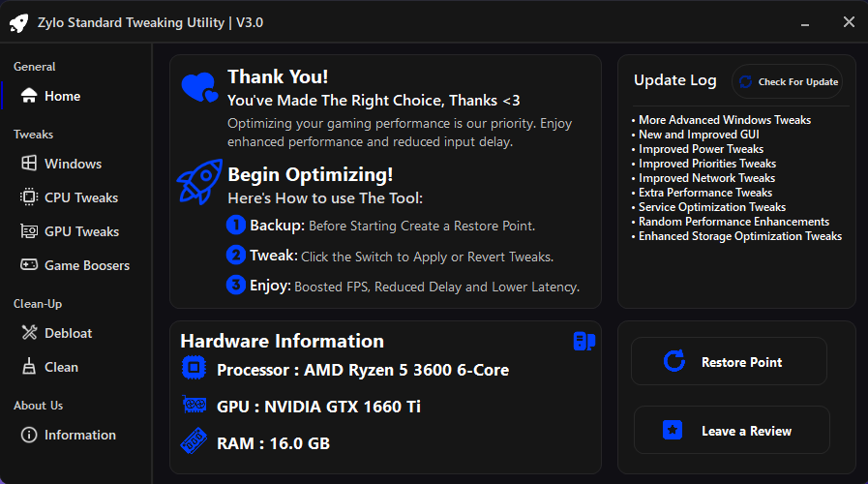Viewport: 868px width, 484px height.
Task: Click the blue hearts icon by Thank You
Action: point(199,87)
